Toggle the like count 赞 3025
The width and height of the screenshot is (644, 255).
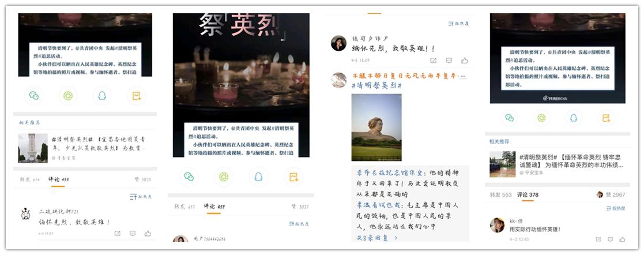tap(142, 179)
